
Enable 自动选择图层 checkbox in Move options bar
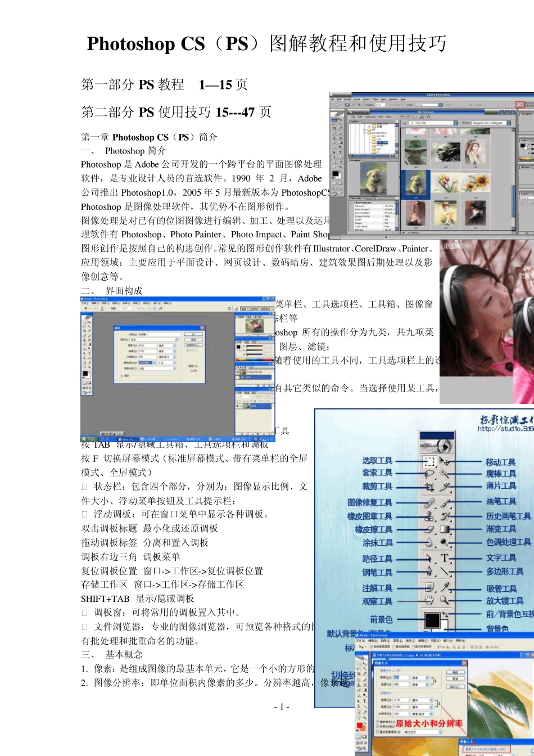[x=372, y=647]
